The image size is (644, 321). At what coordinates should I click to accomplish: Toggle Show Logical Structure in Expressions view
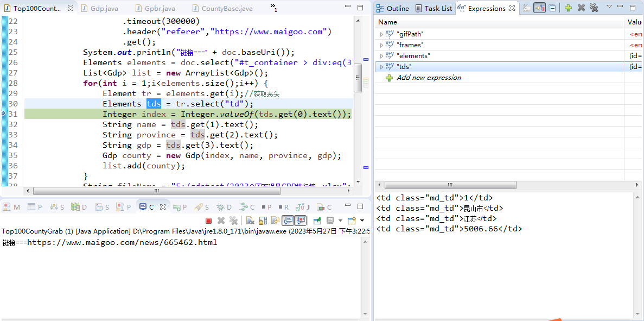pos(539,8)
